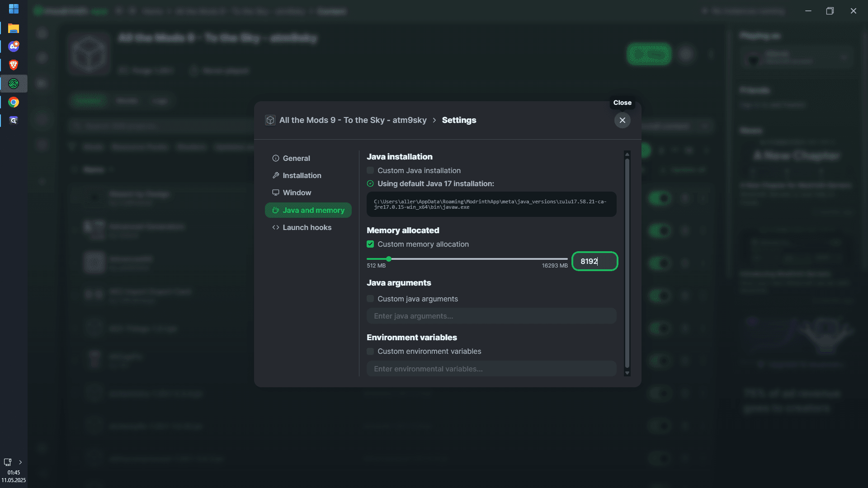Click the instance cube icon in breadcrumb
868x488 pixels.
[x=270, y=120]
